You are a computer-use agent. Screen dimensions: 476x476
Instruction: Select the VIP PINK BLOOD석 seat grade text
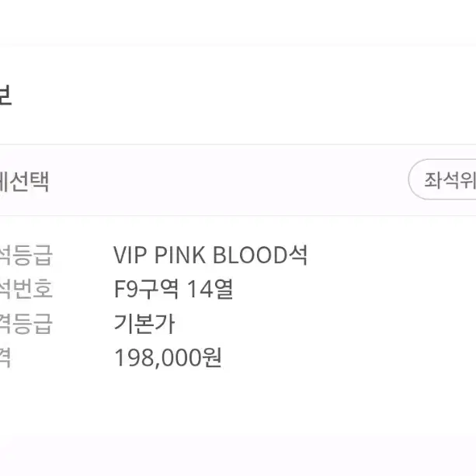210,255
